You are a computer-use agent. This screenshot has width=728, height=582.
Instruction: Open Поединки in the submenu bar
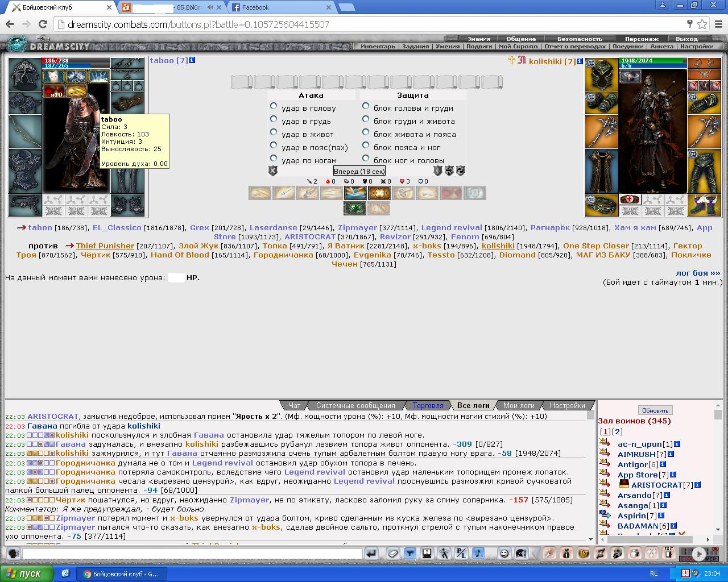(628, 47)
